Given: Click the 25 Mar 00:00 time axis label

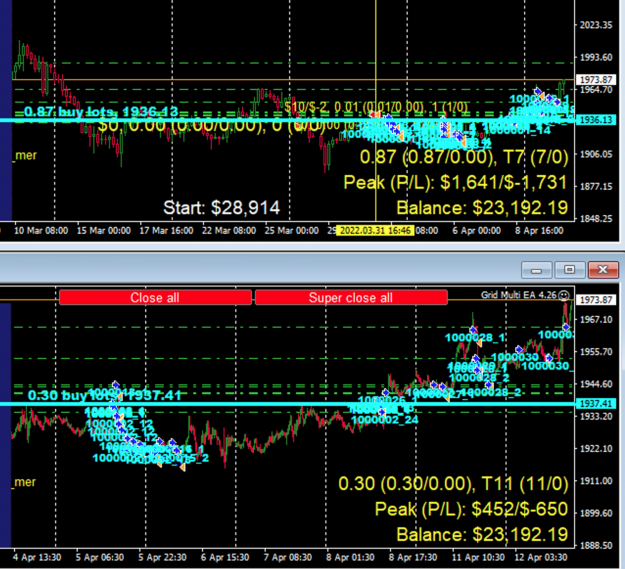Looking at the screenshot, I should pyautogui.click(x=292, y=231).
